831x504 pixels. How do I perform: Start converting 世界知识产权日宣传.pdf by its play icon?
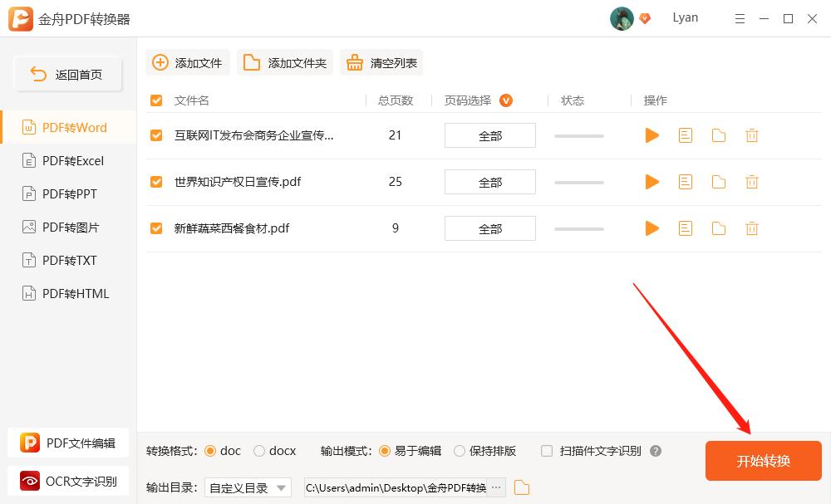coord(652,181)
